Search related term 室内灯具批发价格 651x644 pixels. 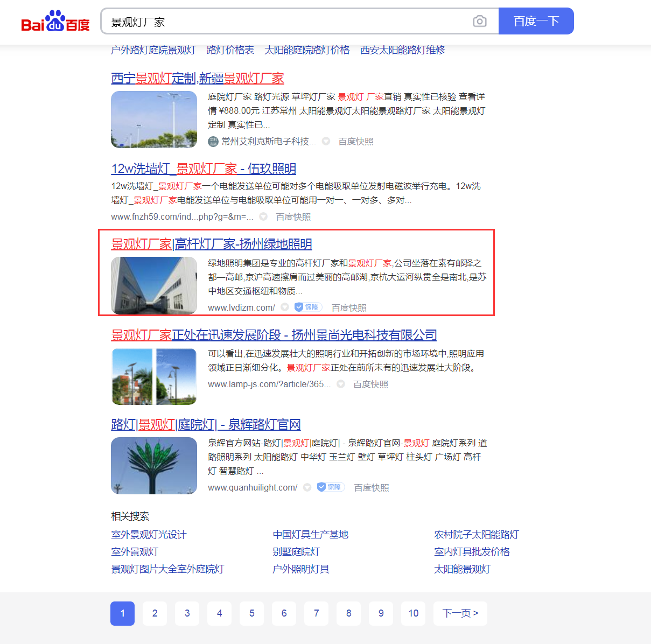pos(472,552)
